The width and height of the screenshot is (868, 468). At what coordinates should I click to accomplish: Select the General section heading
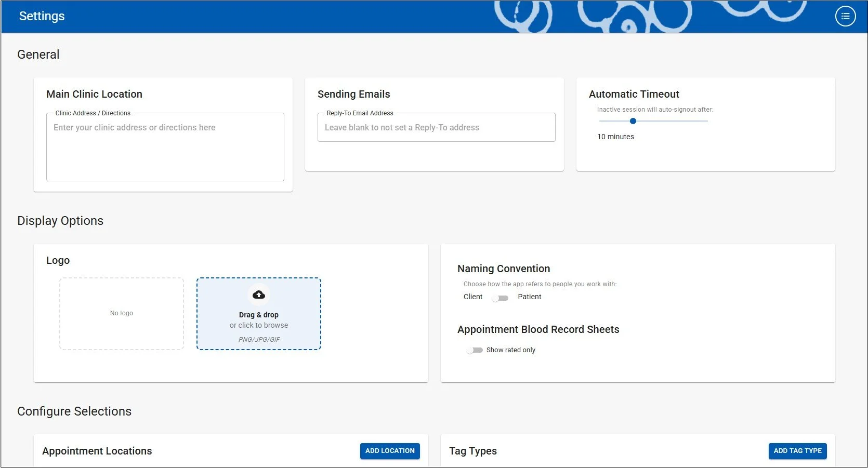pyautogui.click(x=38, y=54)
